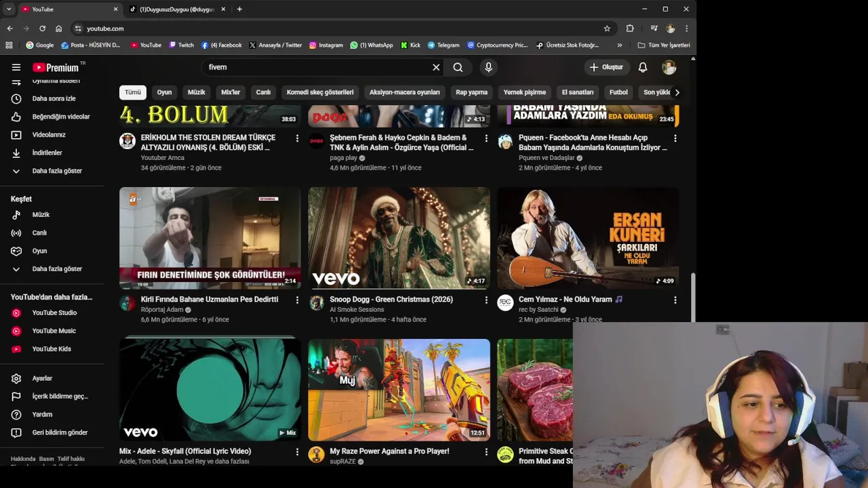Screen dimensions: 868x488
Task: Select the Yemek pişirme chip
Action: click(x=525, y=92)
